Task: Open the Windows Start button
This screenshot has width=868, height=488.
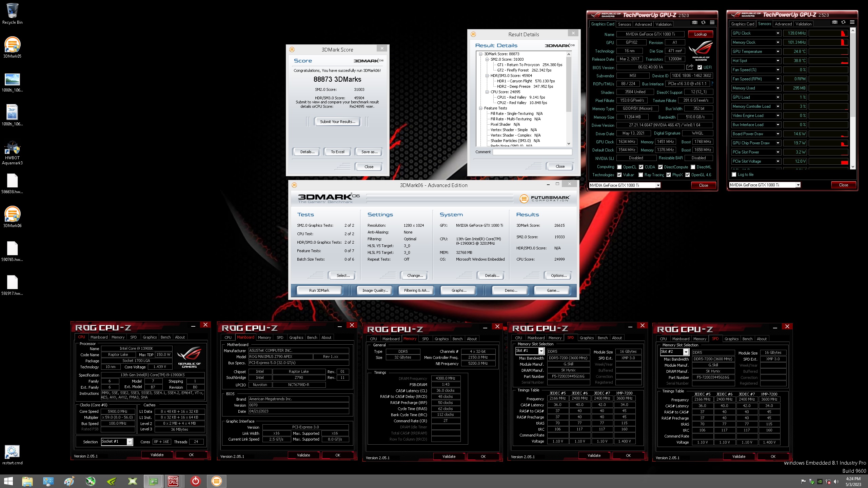Action: [8, 481]
